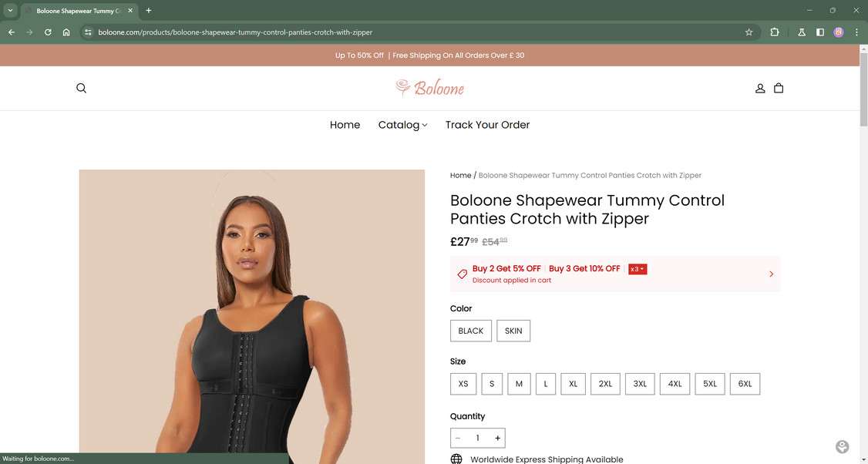The height and width of the screenshot is (464, 868).
Task: Select the SKIN color option
Action: (513, 331)
